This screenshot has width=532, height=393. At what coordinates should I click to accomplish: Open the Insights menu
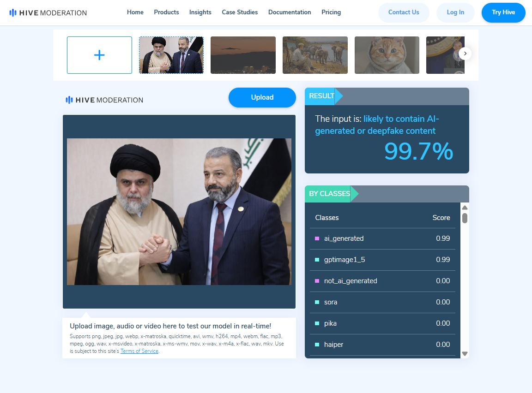point(200,12)
